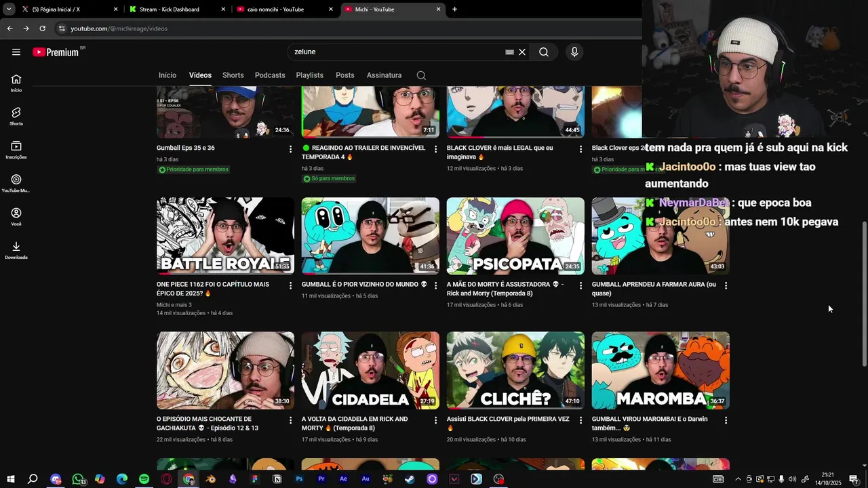Screen dimensions: 868x488
Task: Open options for A VOLTA DA CIDADELA video
Action: [x=436, y=420]
